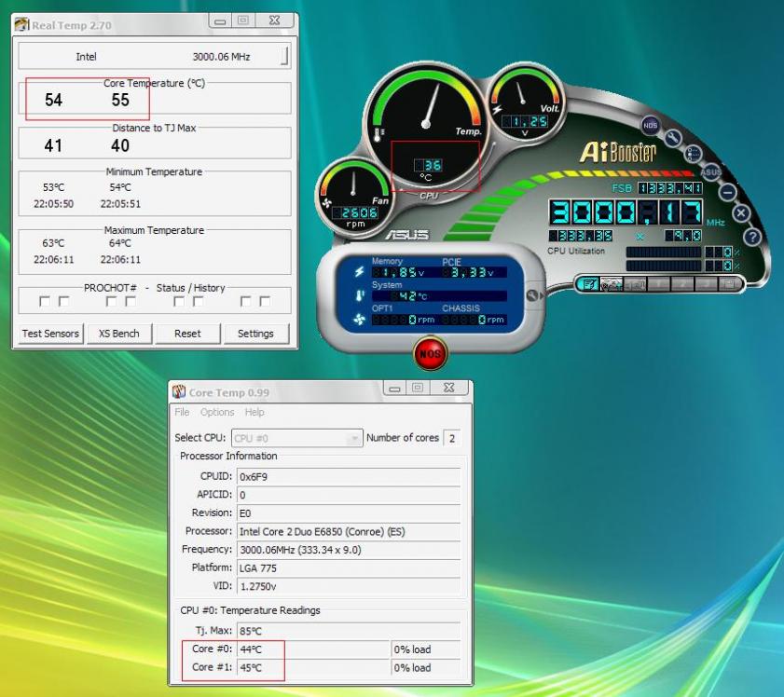Click the Real Temp title bar icon

tap(21, 24)
